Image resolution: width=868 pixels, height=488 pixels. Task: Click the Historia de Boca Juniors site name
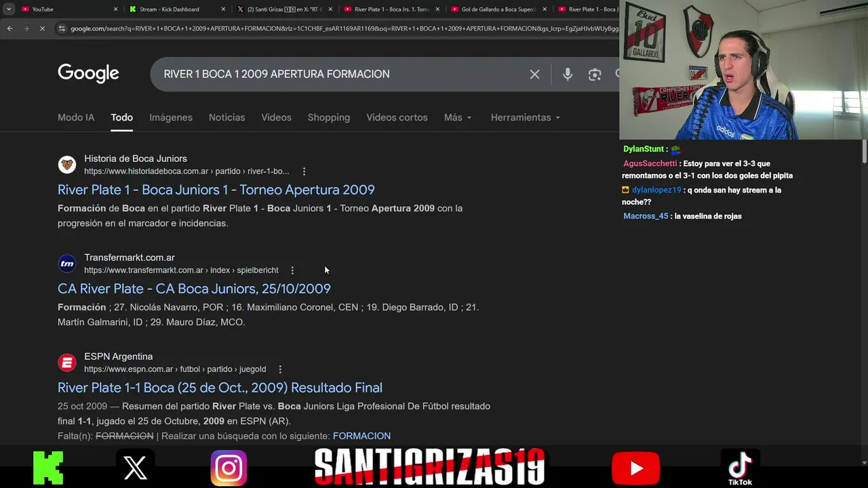(136, 159)
